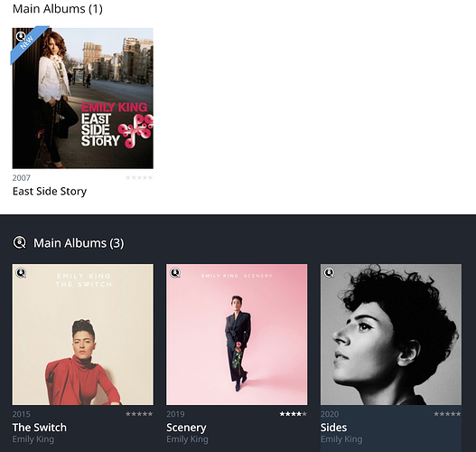Open the East Side Story title link

click(x=50, y=192)
